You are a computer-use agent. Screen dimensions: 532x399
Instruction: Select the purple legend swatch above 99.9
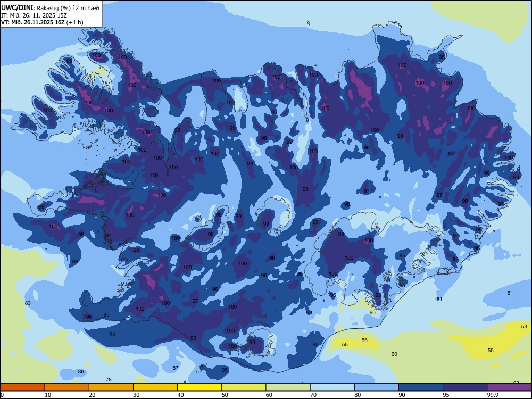tap(509, 387)
